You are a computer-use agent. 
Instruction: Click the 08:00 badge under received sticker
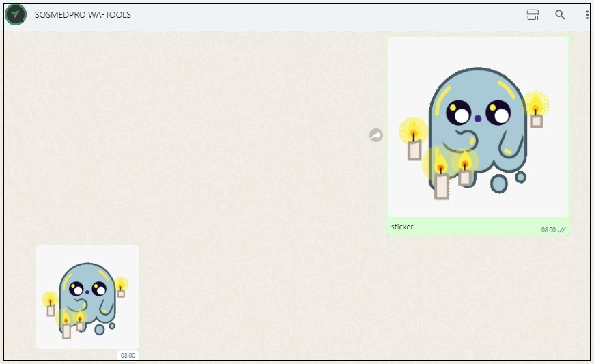128,355
